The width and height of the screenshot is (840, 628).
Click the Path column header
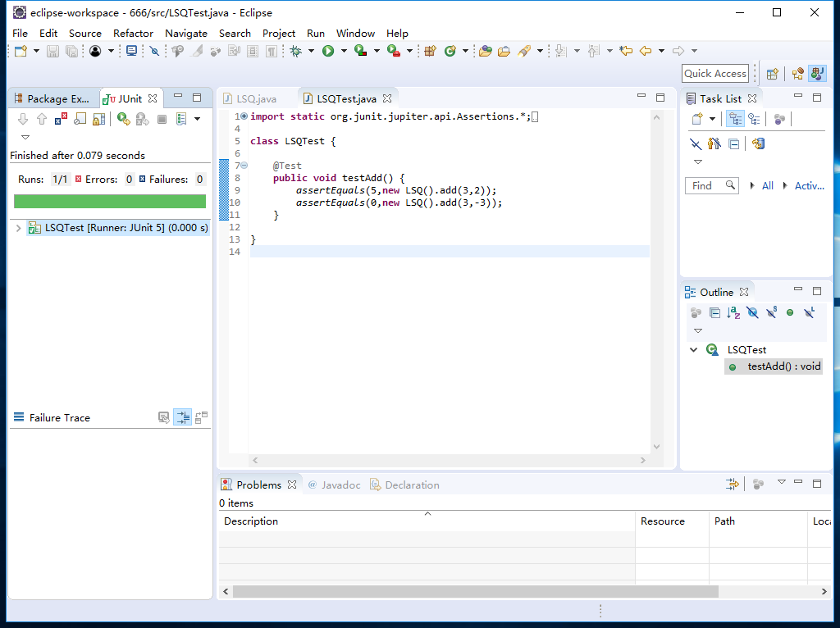point(758,521)
